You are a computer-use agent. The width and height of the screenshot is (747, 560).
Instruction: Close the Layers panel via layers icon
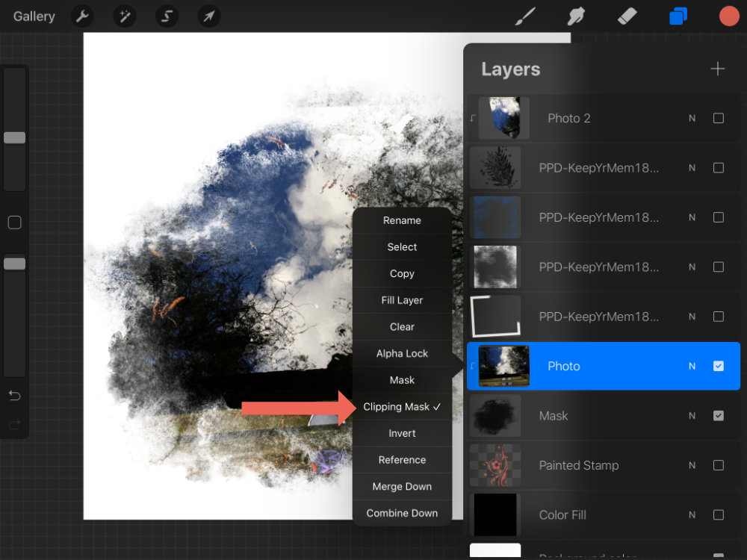coord(678,16)
